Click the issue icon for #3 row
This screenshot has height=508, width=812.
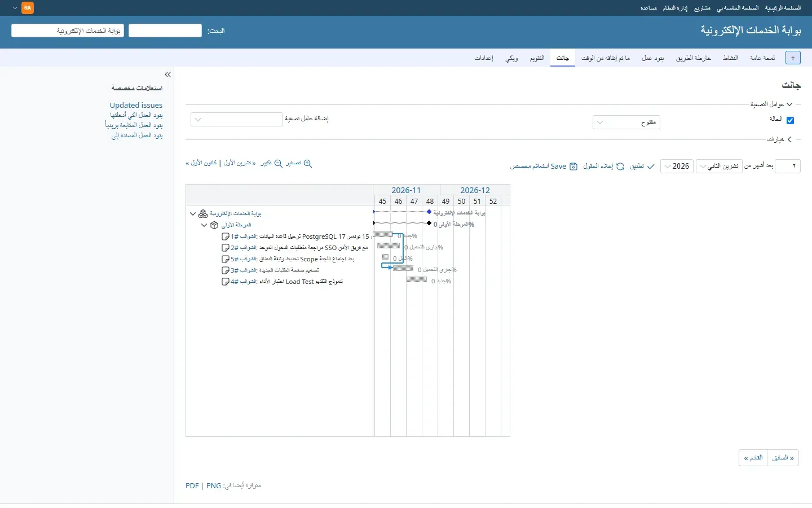pos(226,270)
